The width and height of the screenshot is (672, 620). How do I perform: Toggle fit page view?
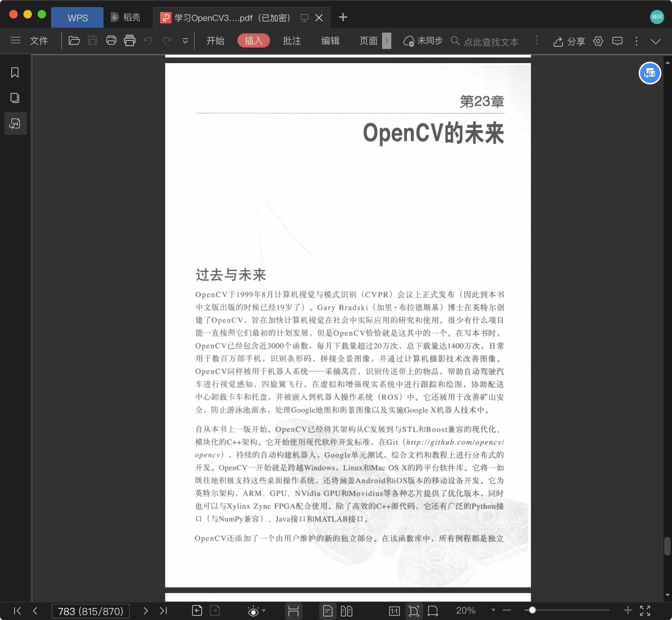point(414,611)
